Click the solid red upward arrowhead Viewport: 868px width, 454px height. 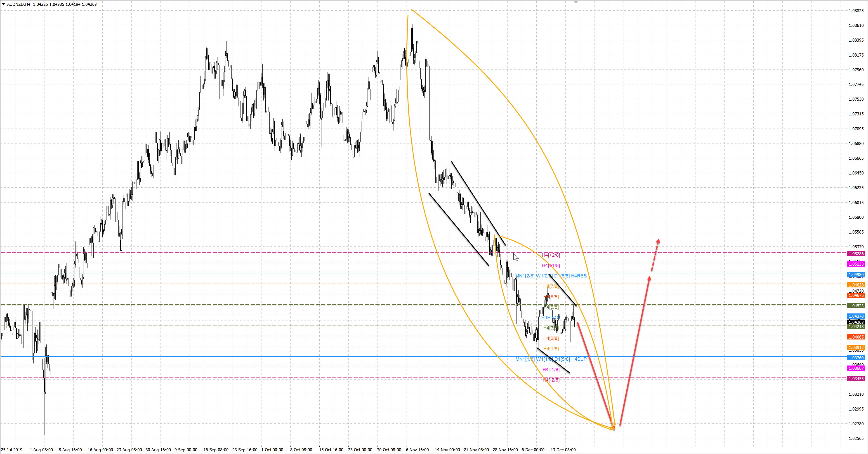(x=649, y=278)
